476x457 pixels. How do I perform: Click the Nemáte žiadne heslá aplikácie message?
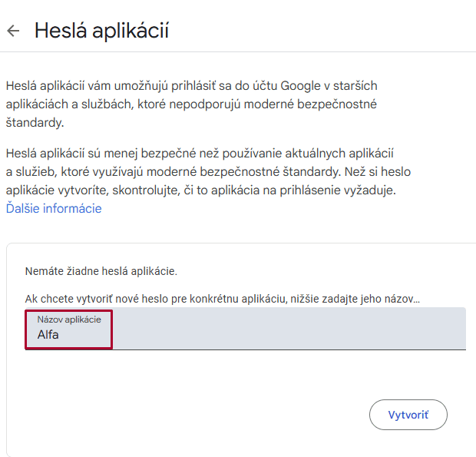coord(101,271)
